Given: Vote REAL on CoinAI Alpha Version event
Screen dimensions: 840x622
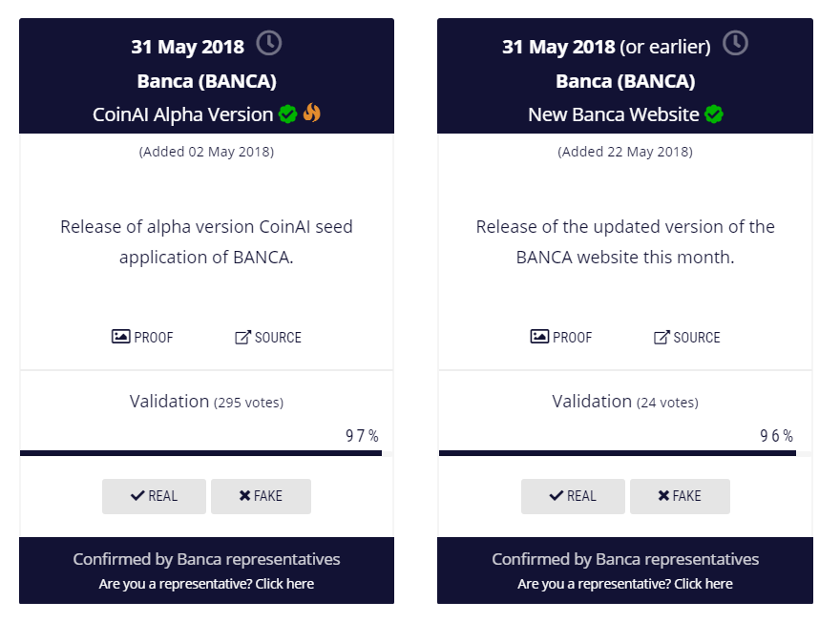Looking at the screenshot, I should point(154,496).
